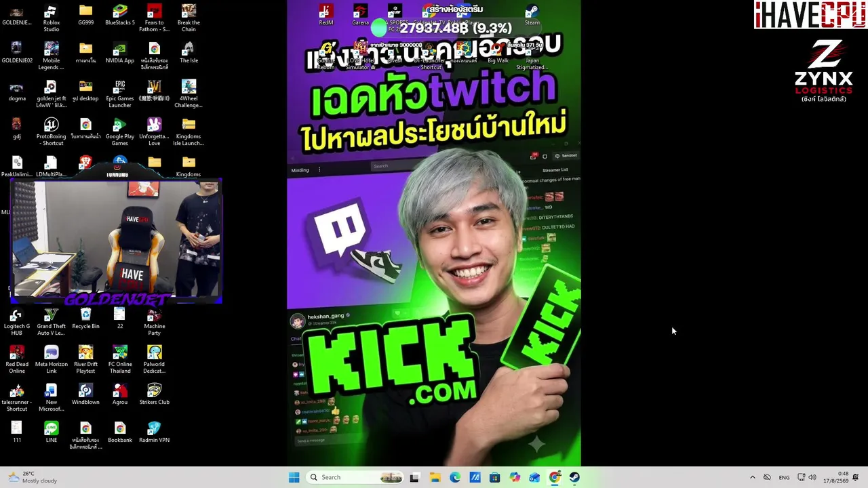Launch Logitech G HUB from the desktop

(x=17, y=322)
